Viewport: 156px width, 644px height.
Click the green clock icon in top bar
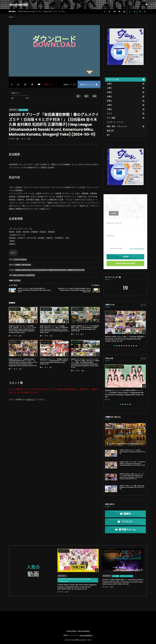click(130, 11)
